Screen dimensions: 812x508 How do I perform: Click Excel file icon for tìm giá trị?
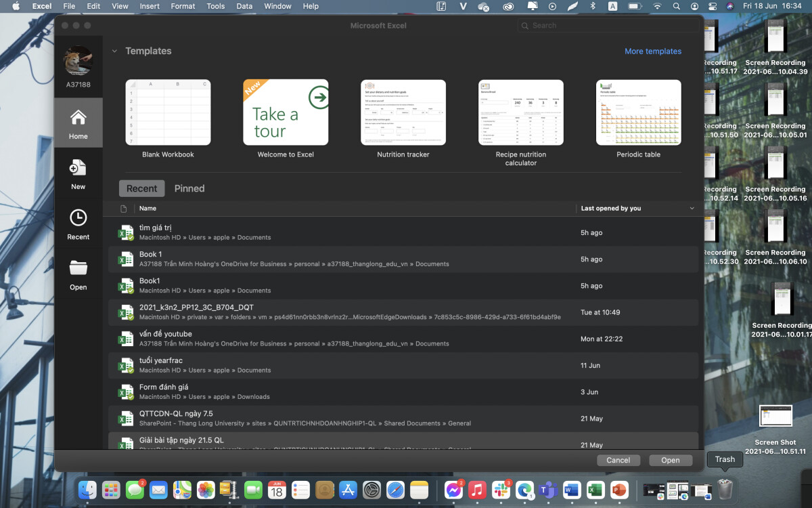coord(126,232)
